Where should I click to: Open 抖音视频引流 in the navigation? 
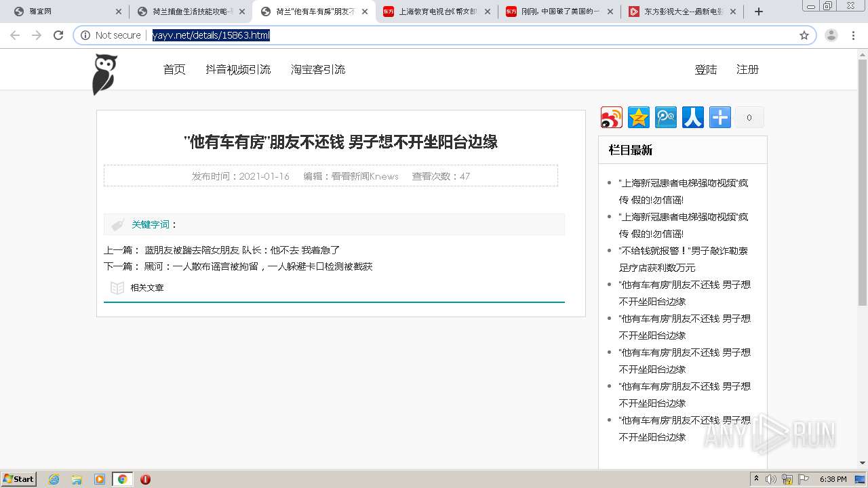tap(238, 69)
